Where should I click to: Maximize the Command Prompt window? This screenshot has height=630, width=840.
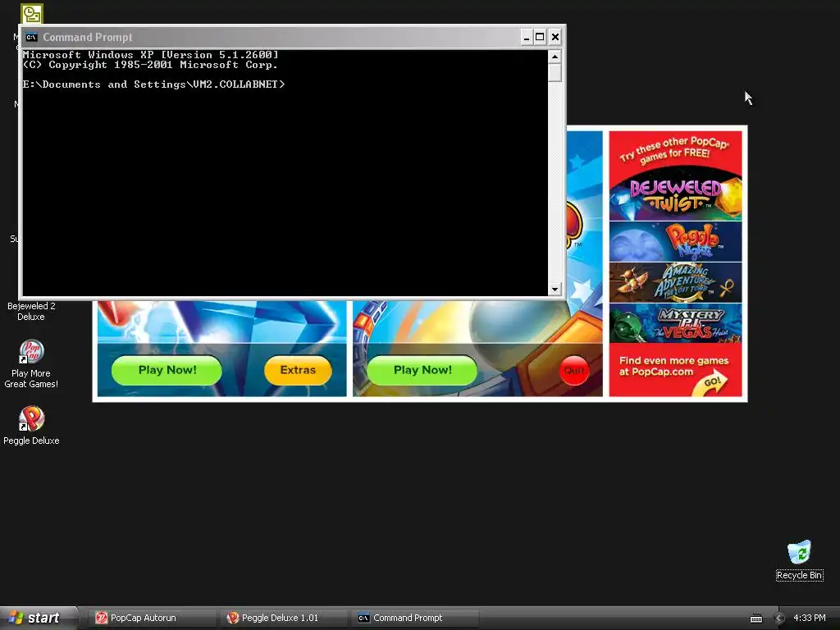(x=540, y=37)
